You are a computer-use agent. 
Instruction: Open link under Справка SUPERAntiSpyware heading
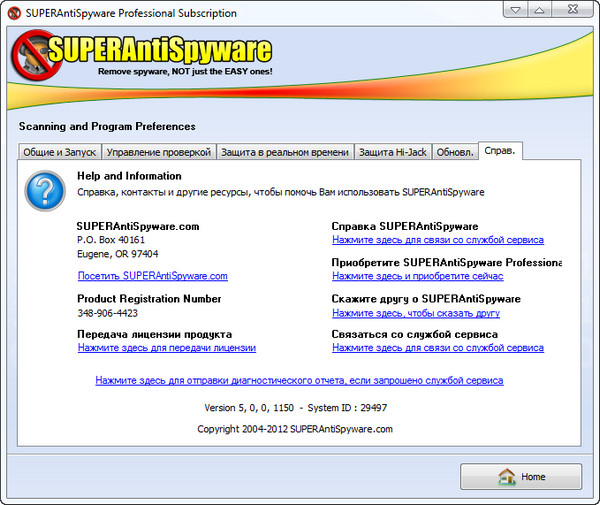coord(437,240)
